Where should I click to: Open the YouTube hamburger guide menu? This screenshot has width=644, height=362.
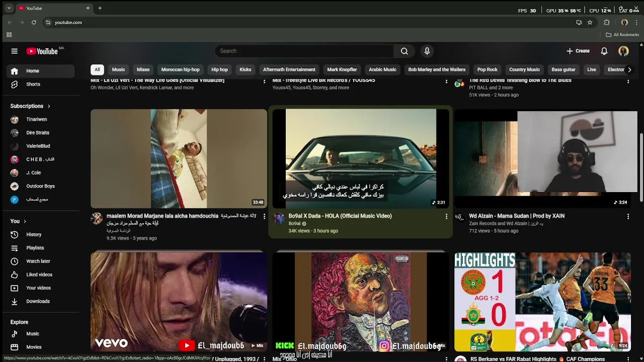15,51
